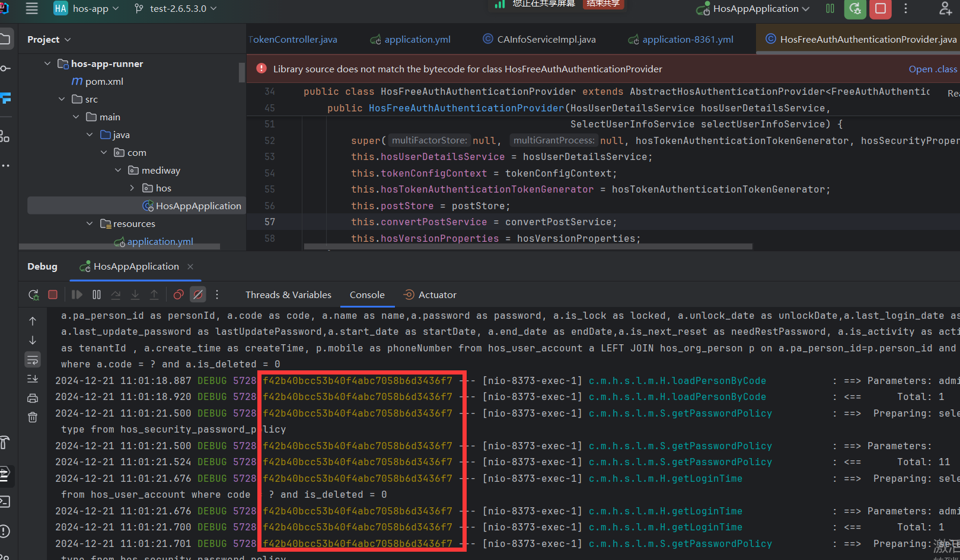Open the Console debug tab
The height and width of the screenshot is (560, 960).
point(367,295)
